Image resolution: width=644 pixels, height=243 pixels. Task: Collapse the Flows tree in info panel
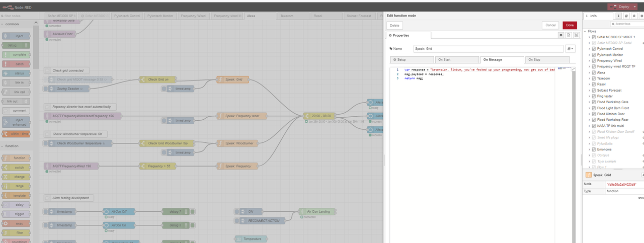pos(585,31)
